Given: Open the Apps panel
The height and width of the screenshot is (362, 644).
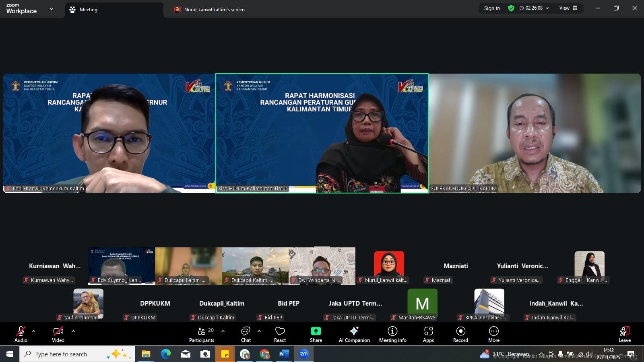Looking at the screenshot, I should [428, 334].
